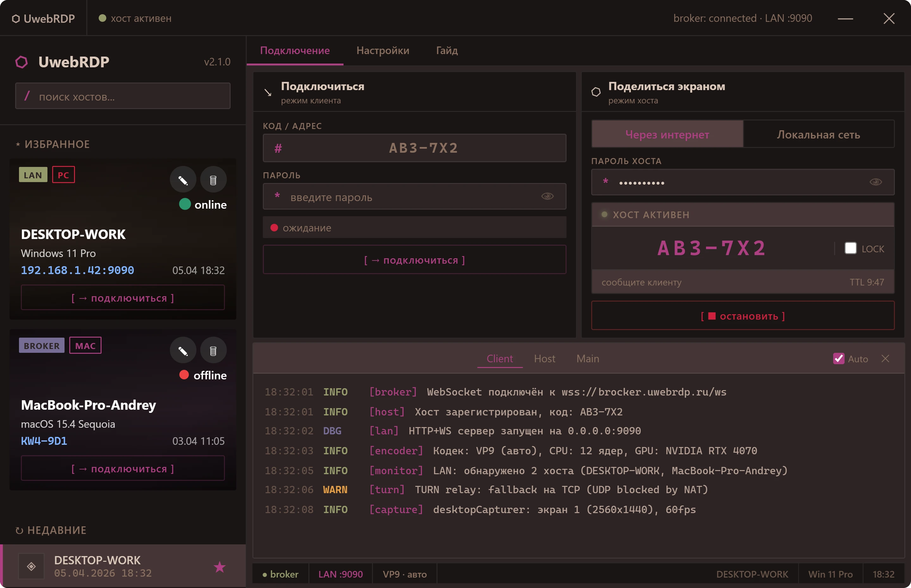Switch to the Main log tab
Screen dimensions: 911x588
coord(588,359)
